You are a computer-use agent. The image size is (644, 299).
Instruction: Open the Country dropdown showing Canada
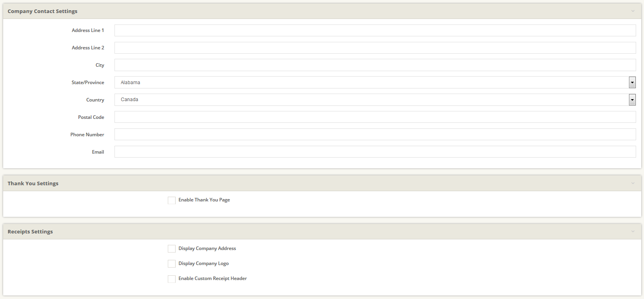[x=375, y=100]
